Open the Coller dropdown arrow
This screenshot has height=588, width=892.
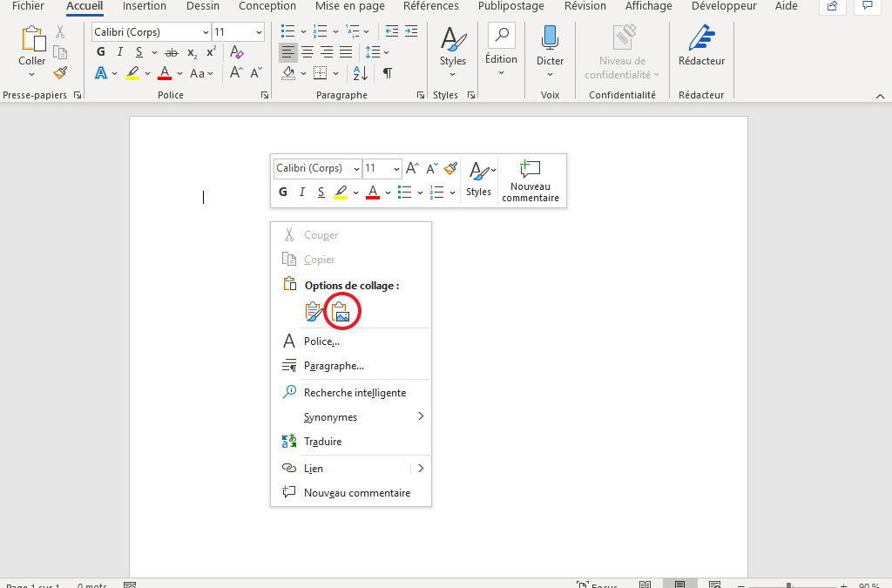tap(32, 75)
